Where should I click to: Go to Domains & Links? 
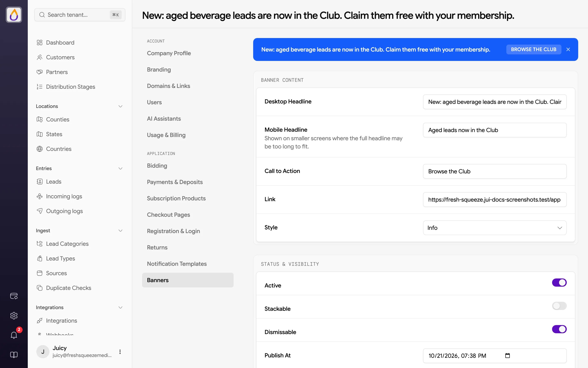click(168, 86)
